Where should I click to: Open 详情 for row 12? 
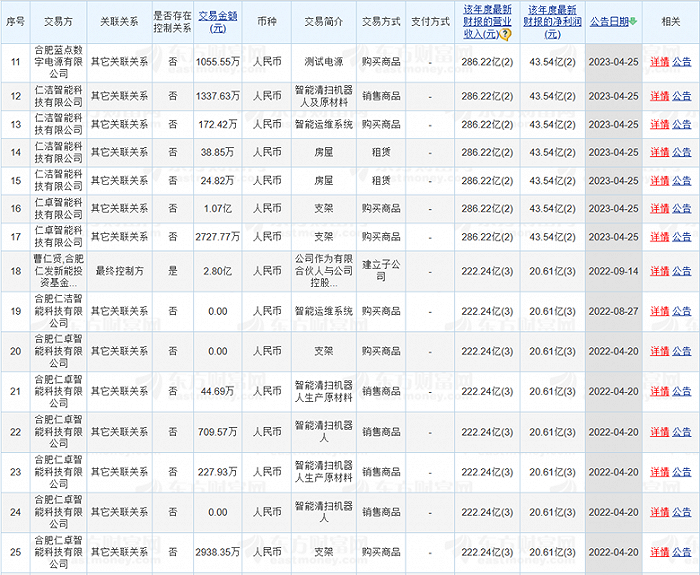659,96
